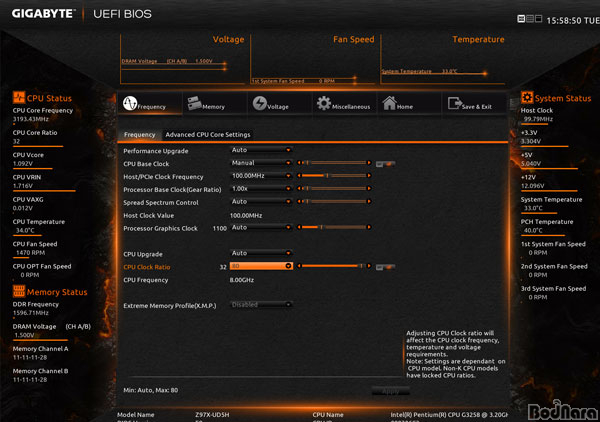Open the Extreme Memory Profile (X.M.P.) dropdown
The image size is (600, 422).
261,305
